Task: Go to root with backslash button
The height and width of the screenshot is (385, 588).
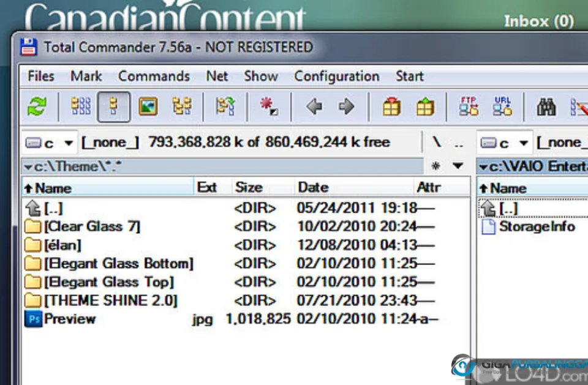Action: pos(436,142)
